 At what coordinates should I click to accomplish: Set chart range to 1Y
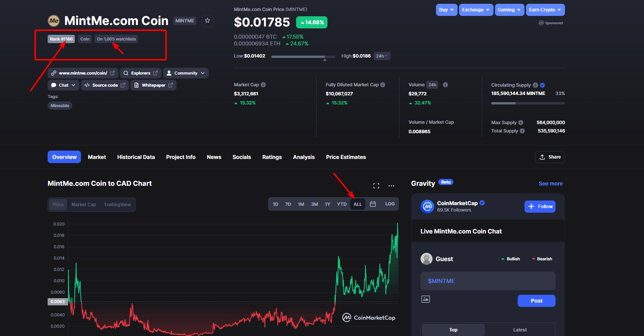[327, 204]
